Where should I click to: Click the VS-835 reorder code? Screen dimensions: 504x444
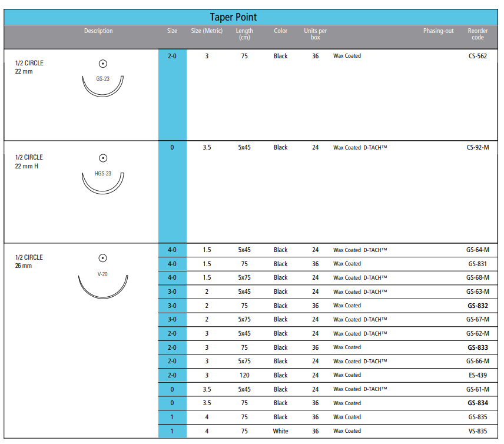478,431
